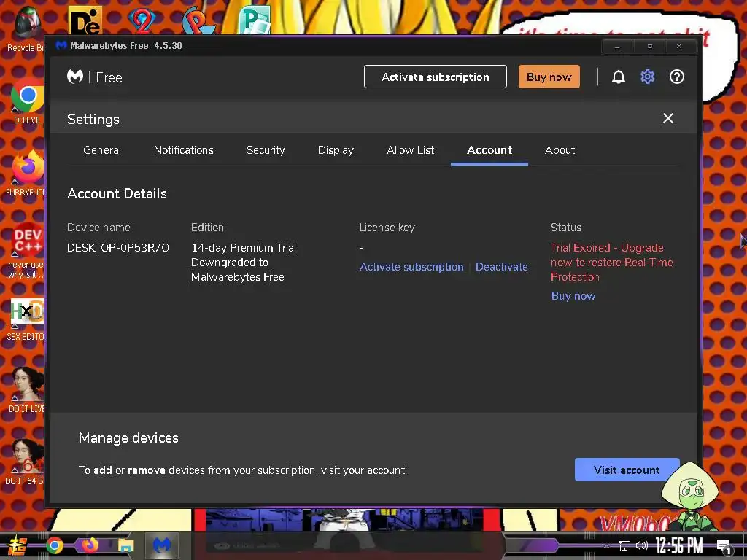The width and height of the screenshot is (747, 560).
Task: Open the action center notification icon
Action: (724, 546)
